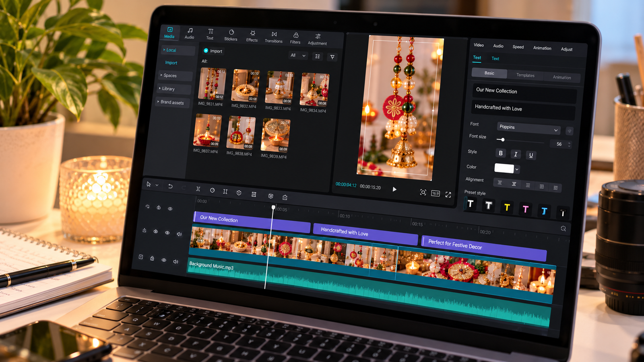Expand Brand assets in sidebar
644x362 pixels.
point(172,103)
